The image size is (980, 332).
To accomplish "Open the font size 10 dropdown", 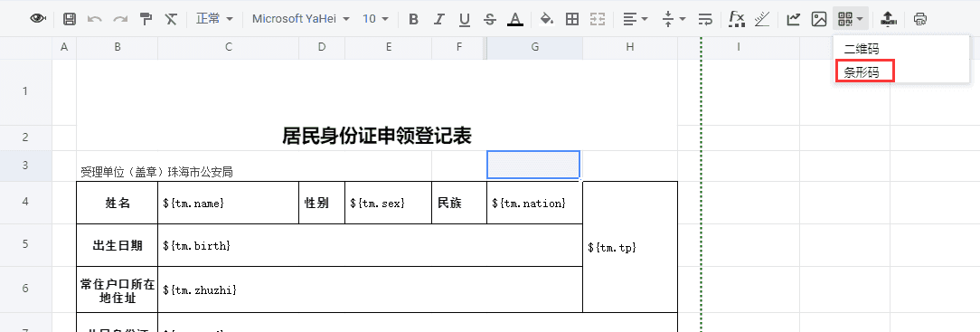I will tap(375, 19).
